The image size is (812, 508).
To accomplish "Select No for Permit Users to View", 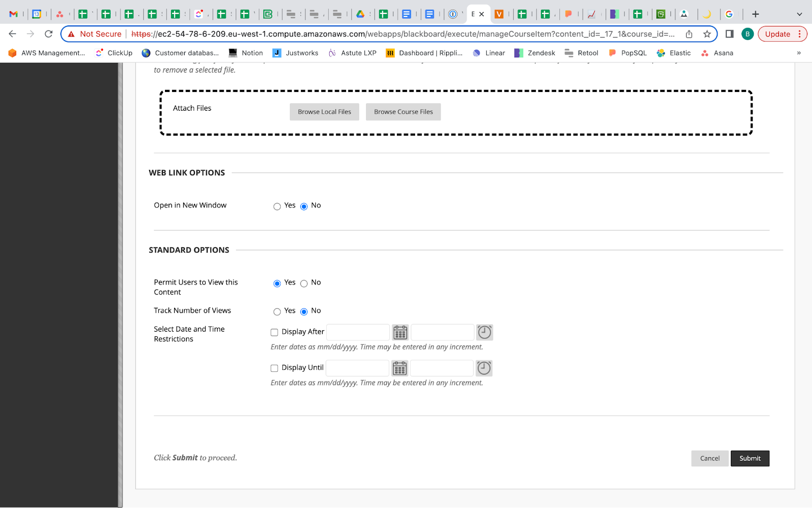I will pyautogui.click(x=304, y=283).
